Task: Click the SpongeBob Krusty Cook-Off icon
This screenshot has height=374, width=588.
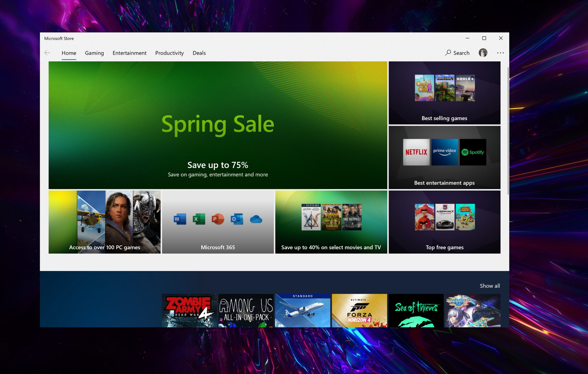Action: point(465,217)
